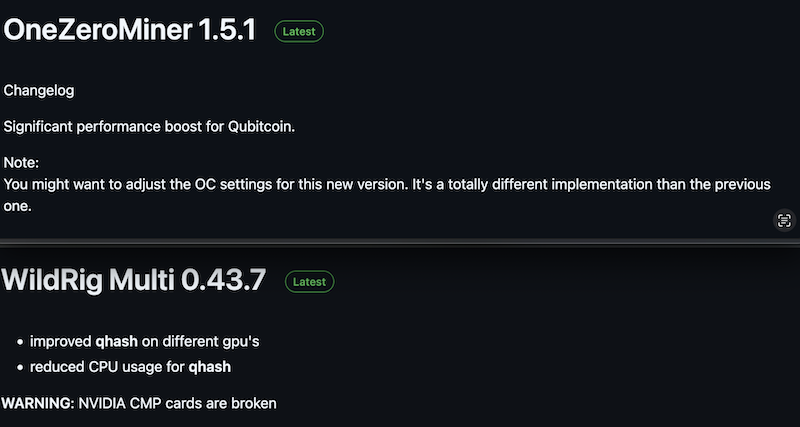Open the OneZeroMiner 1.5.1 release title
Image resolution: width=800 pixels, height=427 pixels.
coord(130,31)
